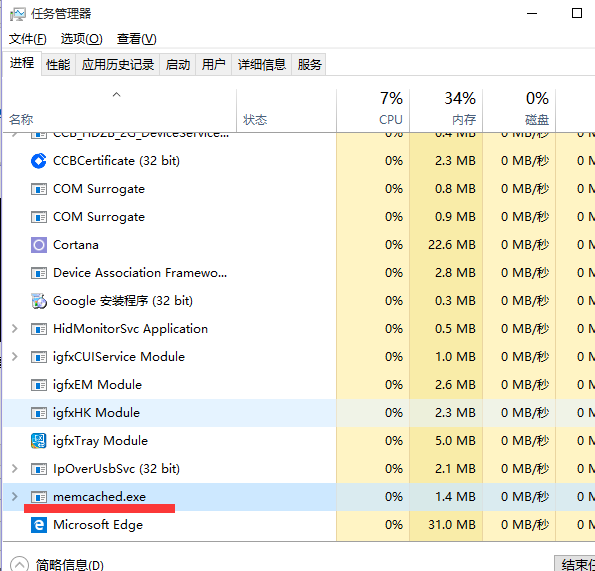
Task: Expand the igfxCUIService Module row
Action: [x=14, y=357]
